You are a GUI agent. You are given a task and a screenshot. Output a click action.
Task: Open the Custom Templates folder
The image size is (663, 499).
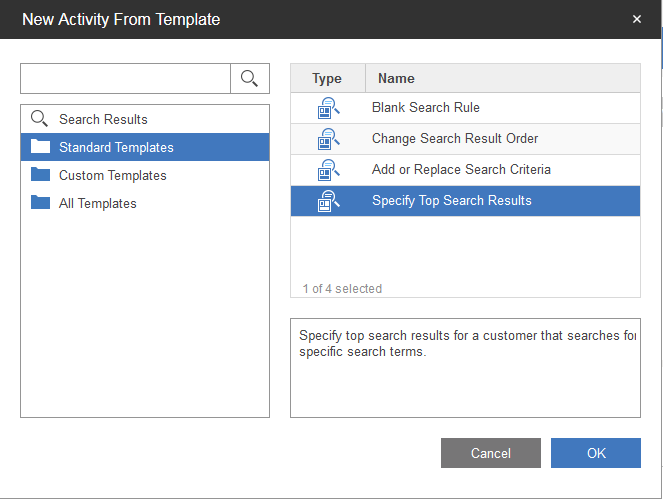pos(112,175)
